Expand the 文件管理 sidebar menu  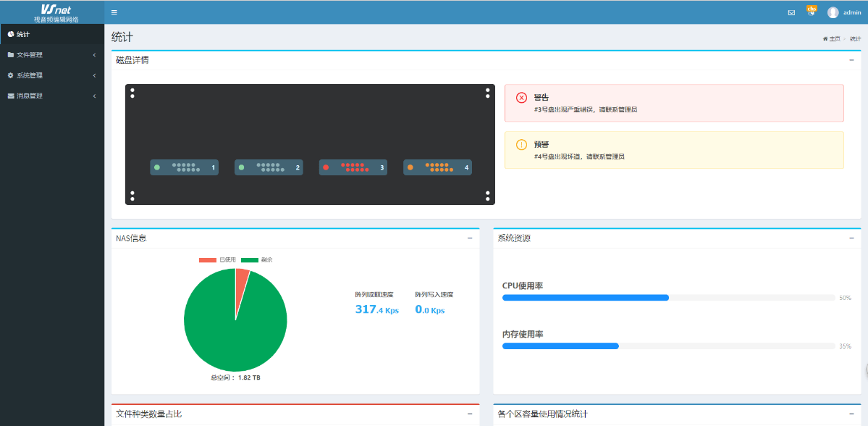click(51, 55)
